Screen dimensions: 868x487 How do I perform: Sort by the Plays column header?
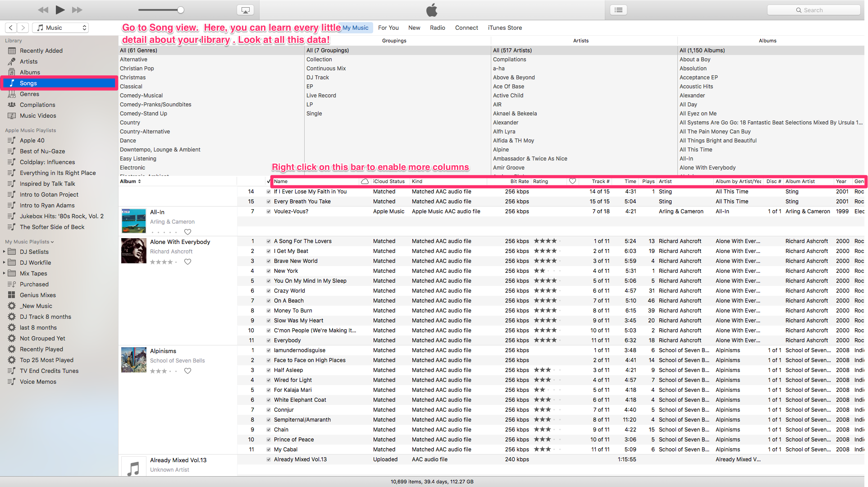[x=648, y=182]
